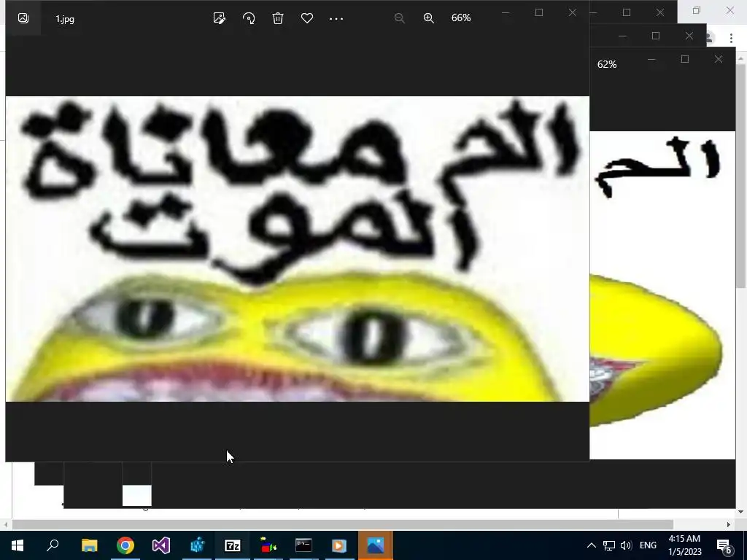Image resolution: width=747 pixels, height=560 pixels.
Task: Show hidden system tray icons
Action: [591, 545]
